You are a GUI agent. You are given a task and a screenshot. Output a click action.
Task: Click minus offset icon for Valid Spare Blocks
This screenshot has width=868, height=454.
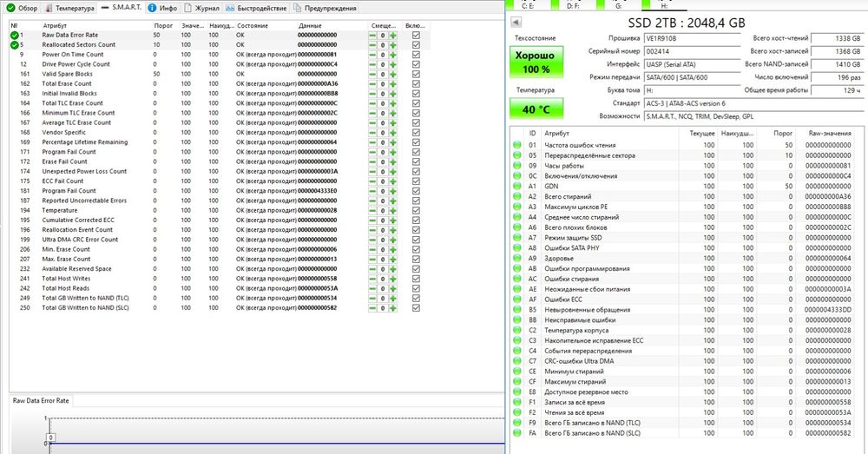(x=372, y=74)
